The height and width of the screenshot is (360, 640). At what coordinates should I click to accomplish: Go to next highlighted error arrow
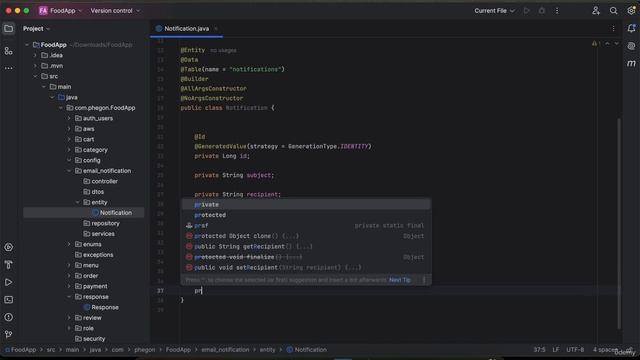(616, 44)
